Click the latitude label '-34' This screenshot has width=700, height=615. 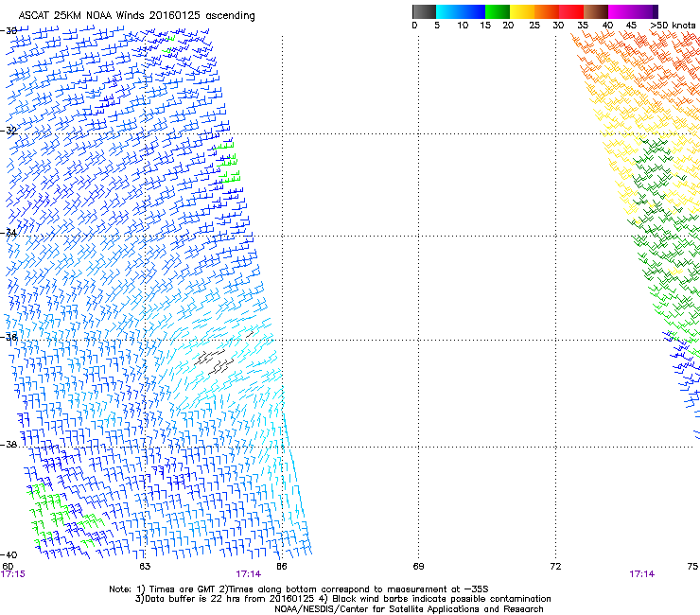click(x=9, y=233)
